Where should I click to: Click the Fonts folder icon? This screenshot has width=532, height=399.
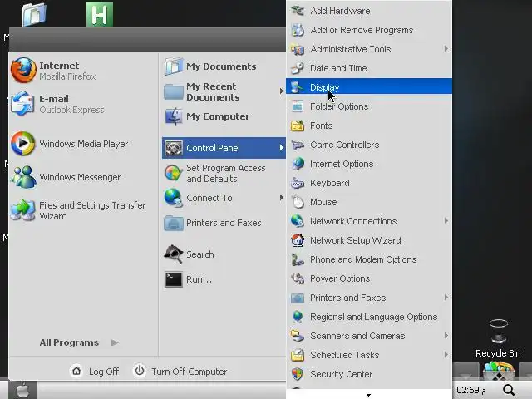(x=298, y=126)
